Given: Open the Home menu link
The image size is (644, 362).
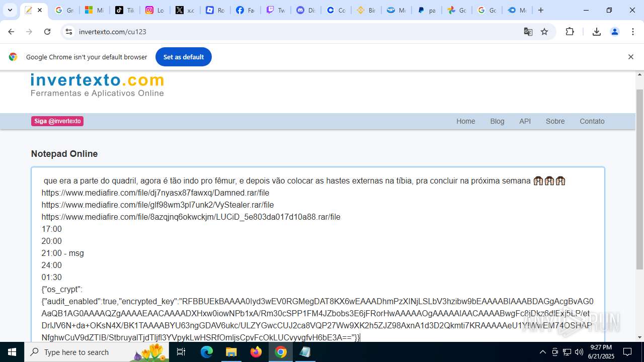Looking at the screenshot, I should tap(466, 121).
